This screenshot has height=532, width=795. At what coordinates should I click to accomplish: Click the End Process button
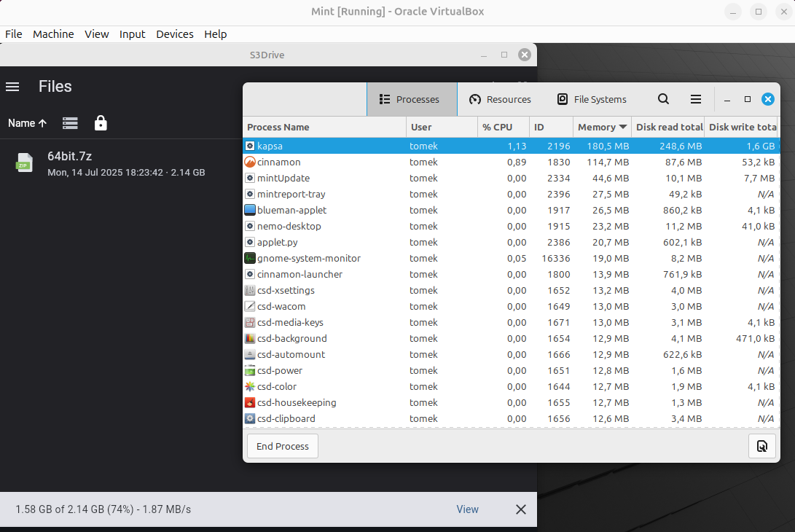click(x=283, y=446)
